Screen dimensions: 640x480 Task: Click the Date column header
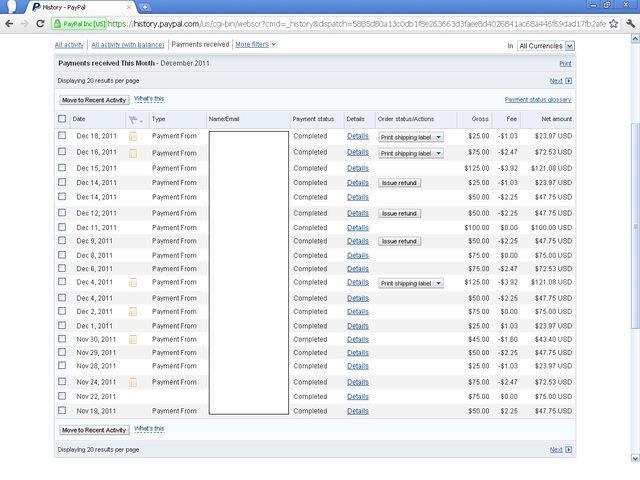point(79,119)
